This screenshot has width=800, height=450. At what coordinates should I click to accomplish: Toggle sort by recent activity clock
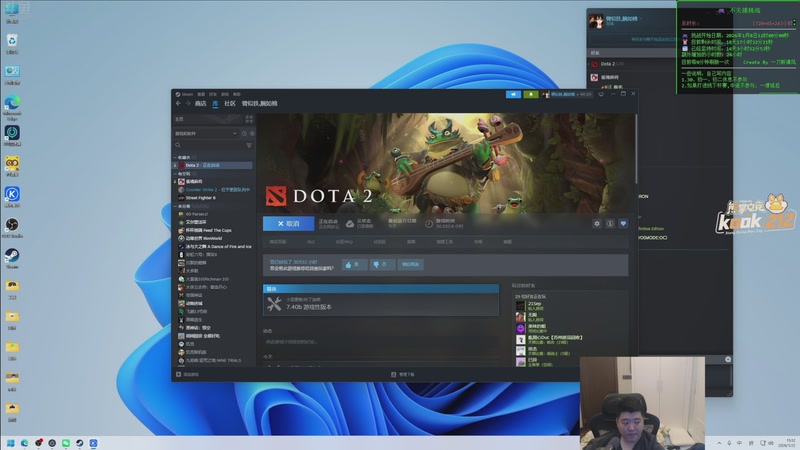[x=244, y=134]
